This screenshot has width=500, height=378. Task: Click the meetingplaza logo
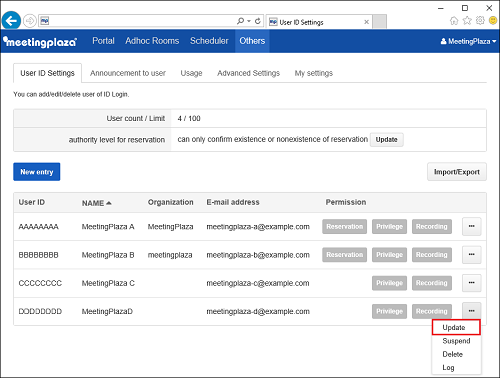[40, 42]
